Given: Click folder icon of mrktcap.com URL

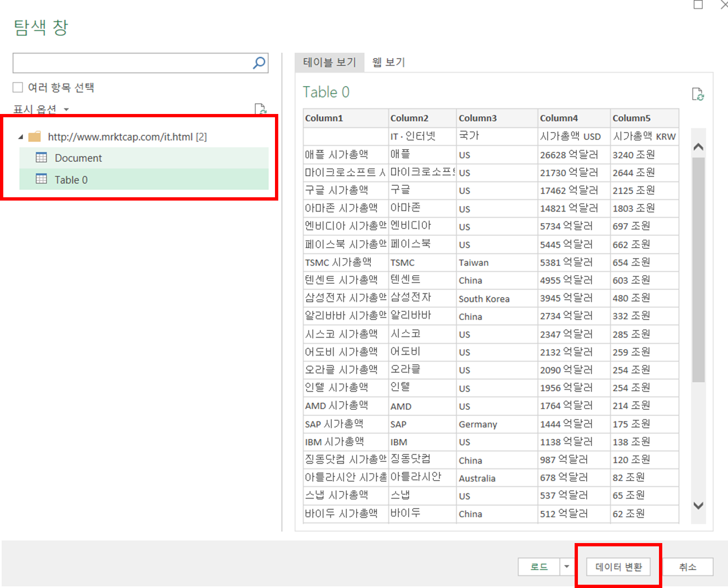Looking at the screenshot, I should [35, 136].
